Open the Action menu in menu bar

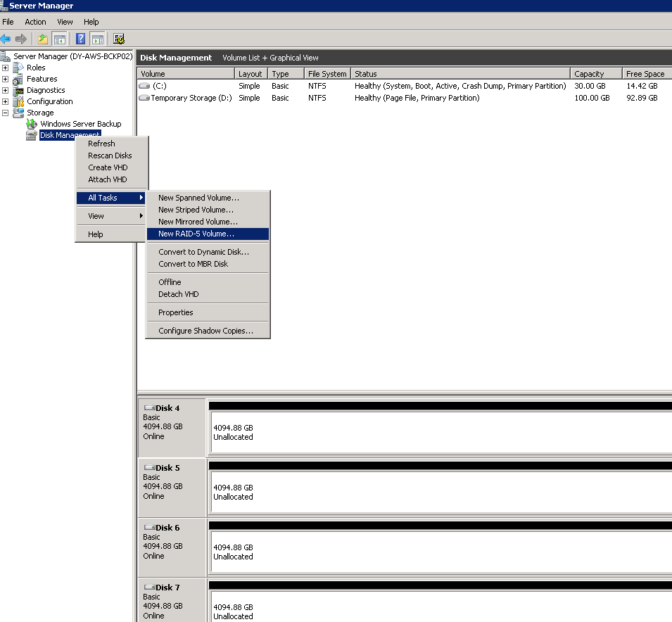coord(35,22)
